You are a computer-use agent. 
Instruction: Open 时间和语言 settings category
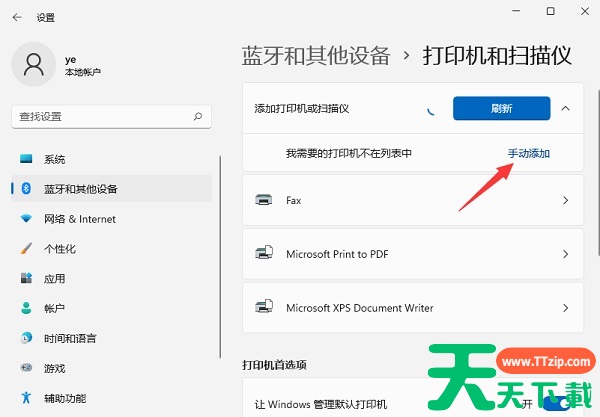112,338
